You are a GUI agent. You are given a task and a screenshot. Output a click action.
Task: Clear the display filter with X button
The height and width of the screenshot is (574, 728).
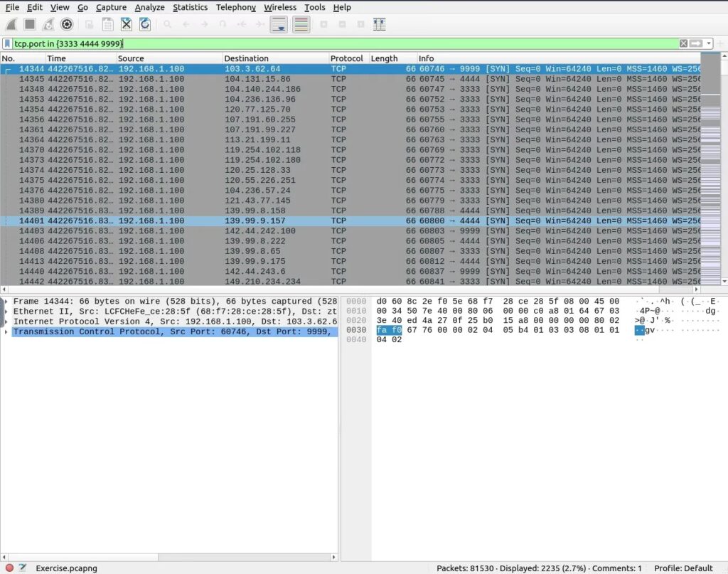683,44
